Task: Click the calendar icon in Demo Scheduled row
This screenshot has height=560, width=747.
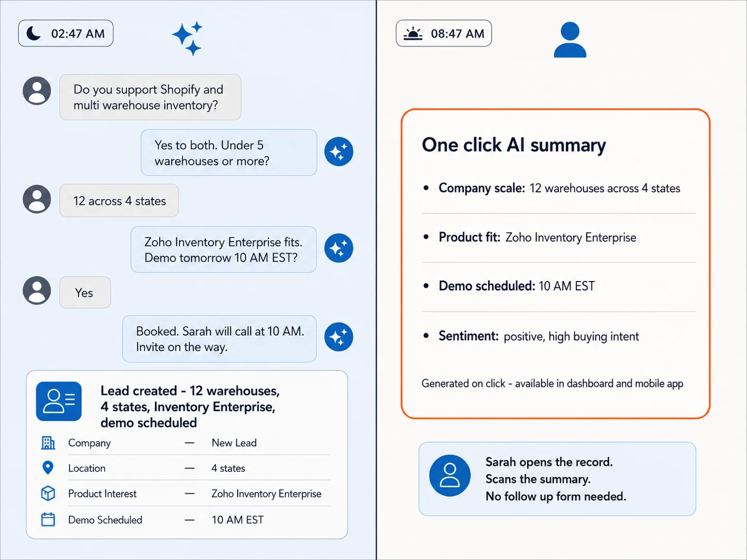Action: (x=48, y=519)
